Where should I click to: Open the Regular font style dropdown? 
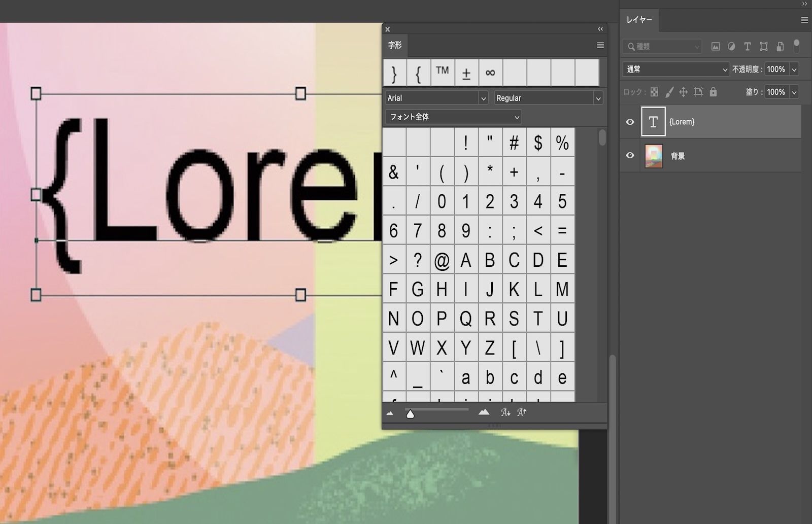coord(548,97)
